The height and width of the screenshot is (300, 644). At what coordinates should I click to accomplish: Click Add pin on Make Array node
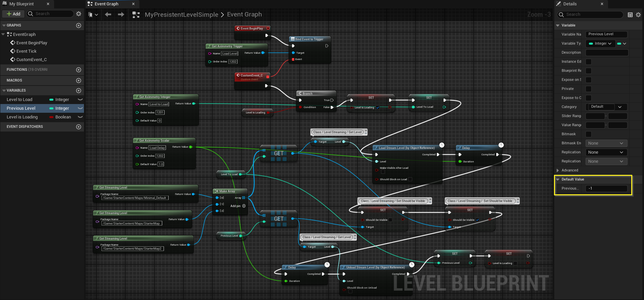coord(238,206)
